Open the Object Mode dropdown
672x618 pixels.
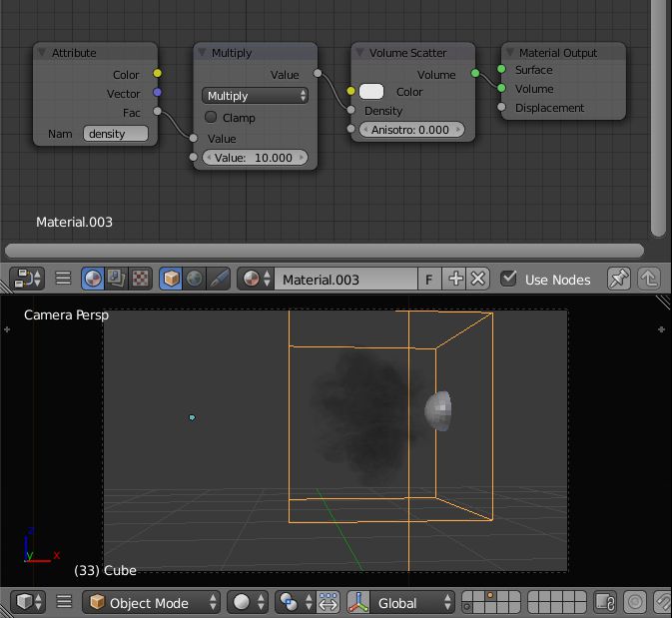click(x=152, y=602)
